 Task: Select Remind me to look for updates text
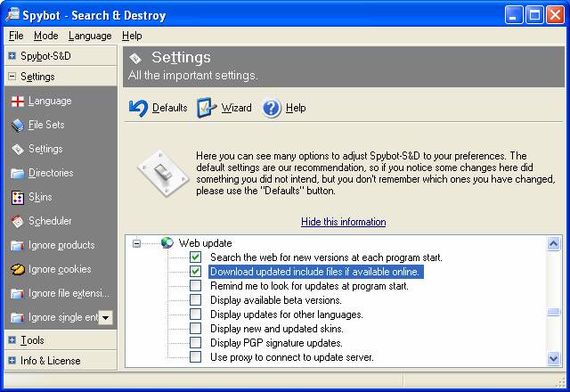(x=309, y=286)
